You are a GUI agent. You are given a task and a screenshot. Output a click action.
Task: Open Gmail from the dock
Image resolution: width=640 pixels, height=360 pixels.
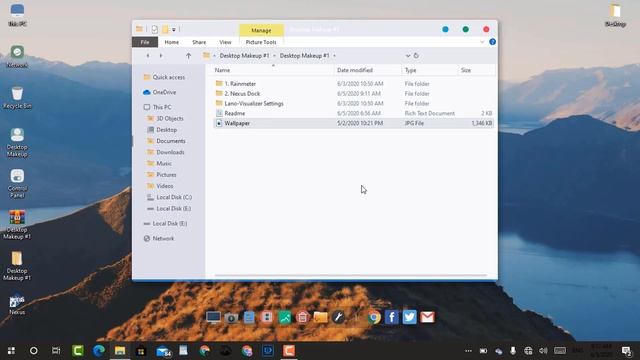(x=427, y=317)
